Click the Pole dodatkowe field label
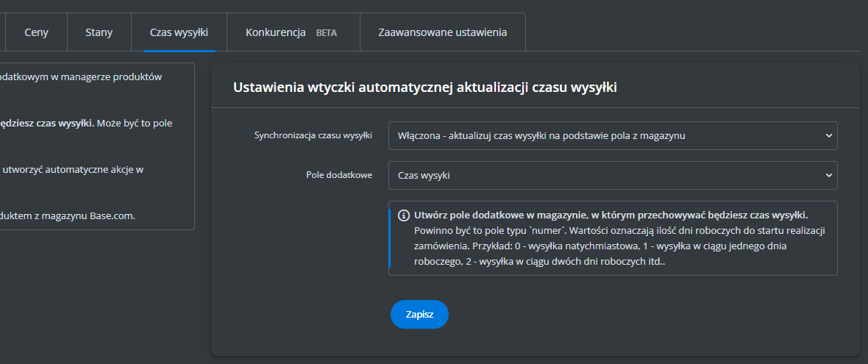 339,176
